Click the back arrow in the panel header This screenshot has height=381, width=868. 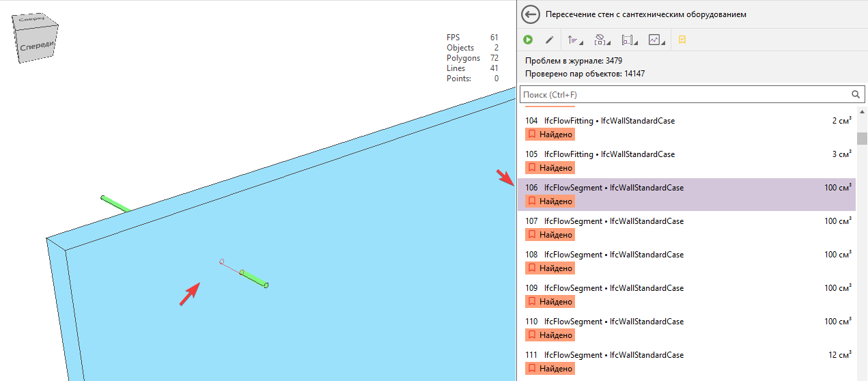531,14
